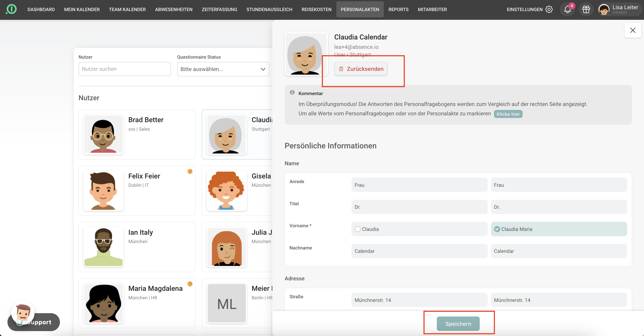The image size is (644, 336).
Task: Close the side panel with X
Action: coord(632,30)
